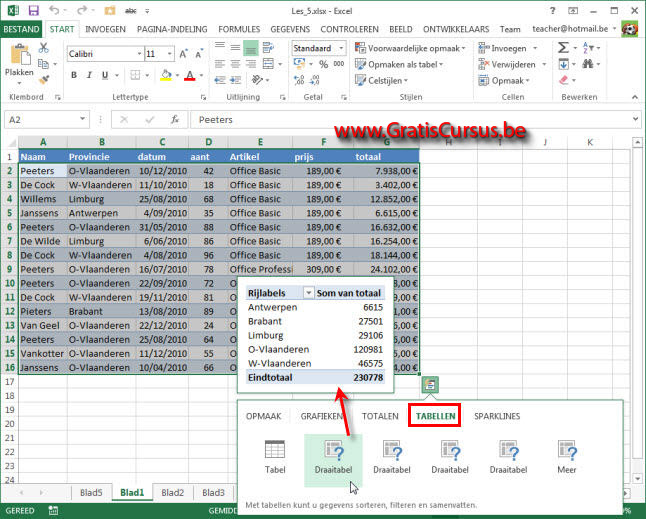Viewport: 646px width, 519px height.
Task: Click the Format Painter brush icon
Action: pos(44,80)
